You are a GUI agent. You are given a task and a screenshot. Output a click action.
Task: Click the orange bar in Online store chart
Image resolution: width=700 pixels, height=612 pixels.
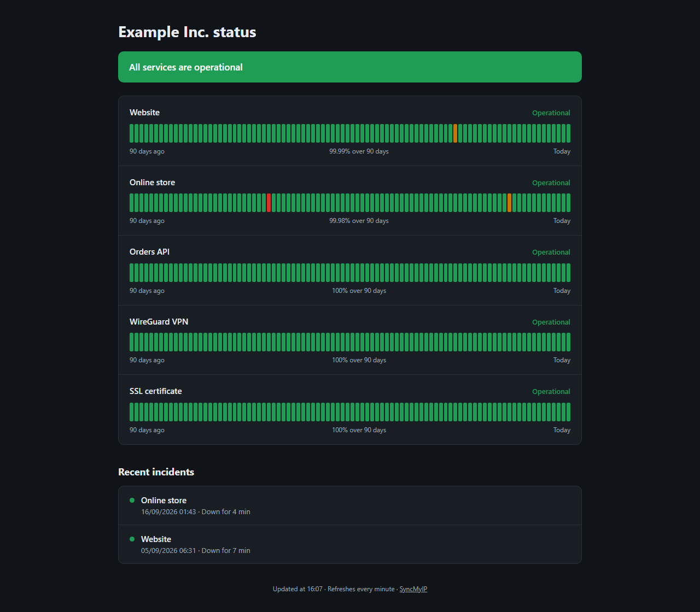click(x=509, y=203)
